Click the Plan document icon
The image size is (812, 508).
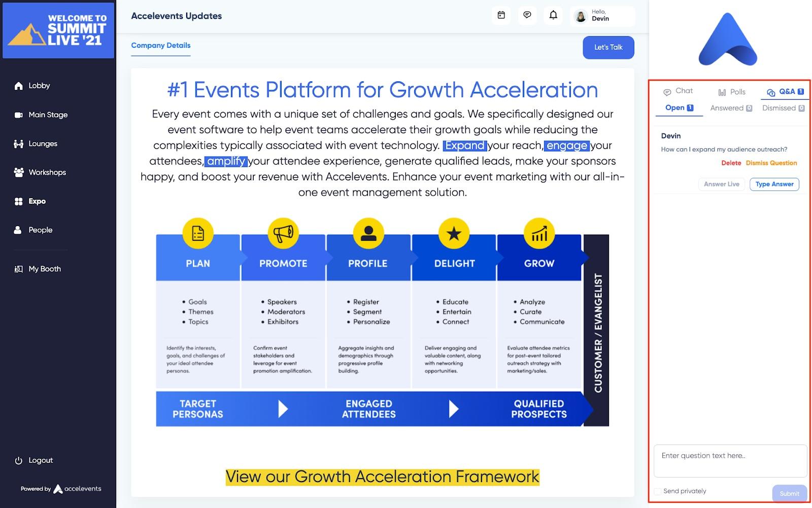click(198, 233)
